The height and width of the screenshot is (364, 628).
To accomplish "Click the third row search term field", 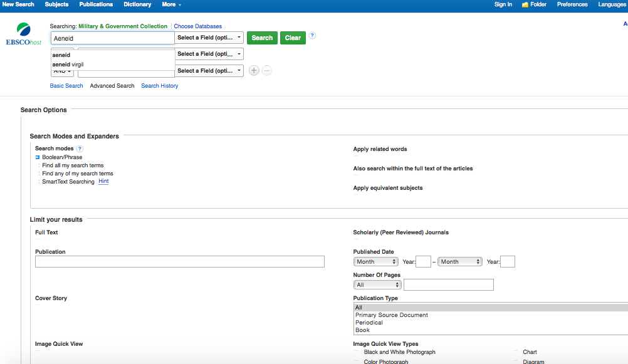I will (126, 74).
